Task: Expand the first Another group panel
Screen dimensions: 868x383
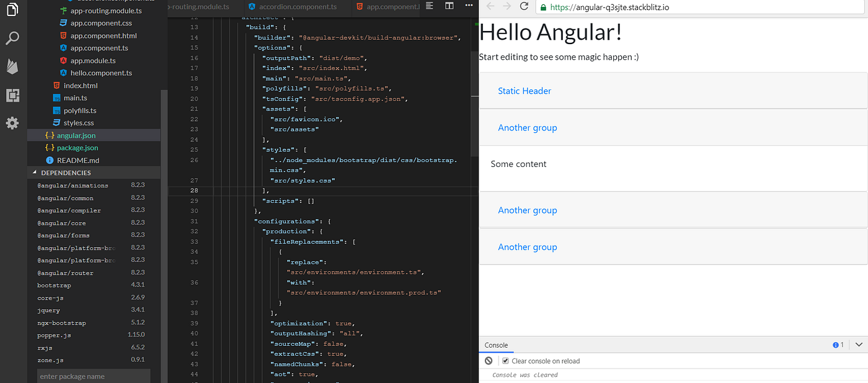Action: [x=528, y=127]
